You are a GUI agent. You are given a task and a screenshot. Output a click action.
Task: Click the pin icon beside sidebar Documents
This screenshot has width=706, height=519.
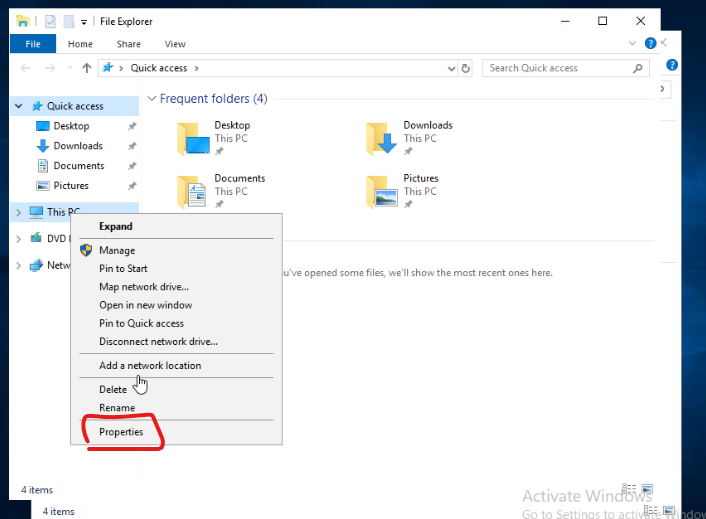(132, 166)
